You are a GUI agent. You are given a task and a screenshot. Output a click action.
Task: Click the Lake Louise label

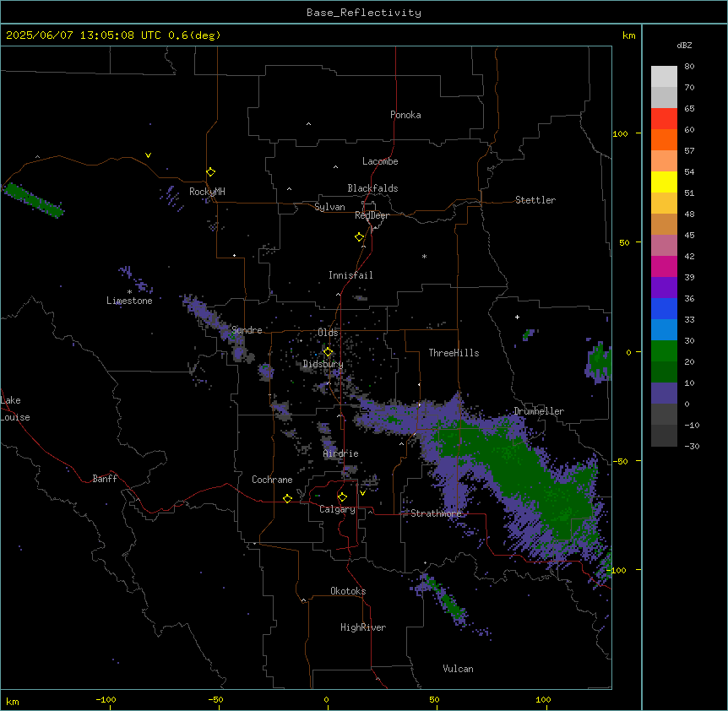point(15,409)
